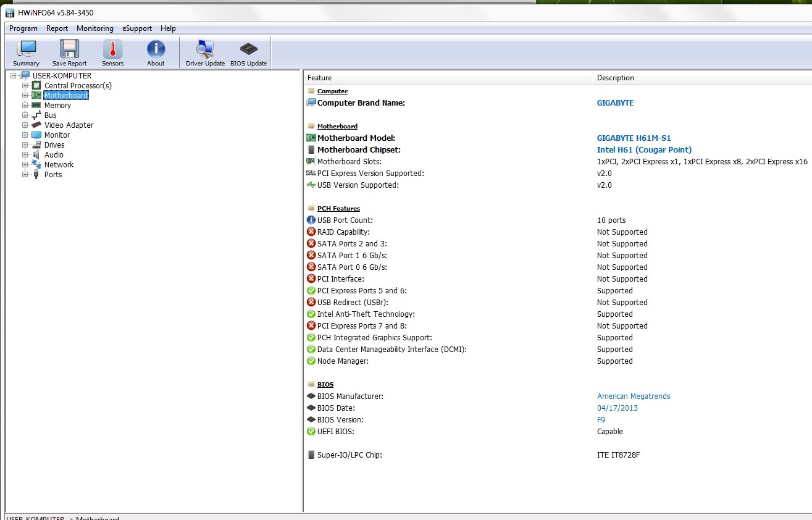This screenshot has width=812, height=520.
Task: Expand the Drives tree node
Action: [x=25, y=145]
